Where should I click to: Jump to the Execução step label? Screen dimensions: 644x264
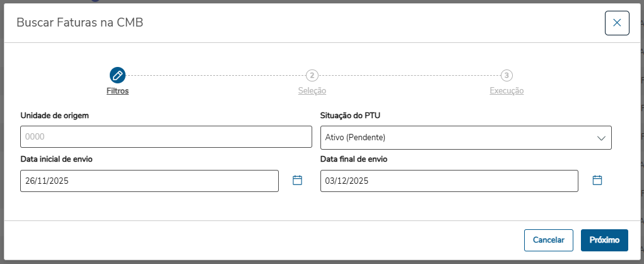coord(506,91)
